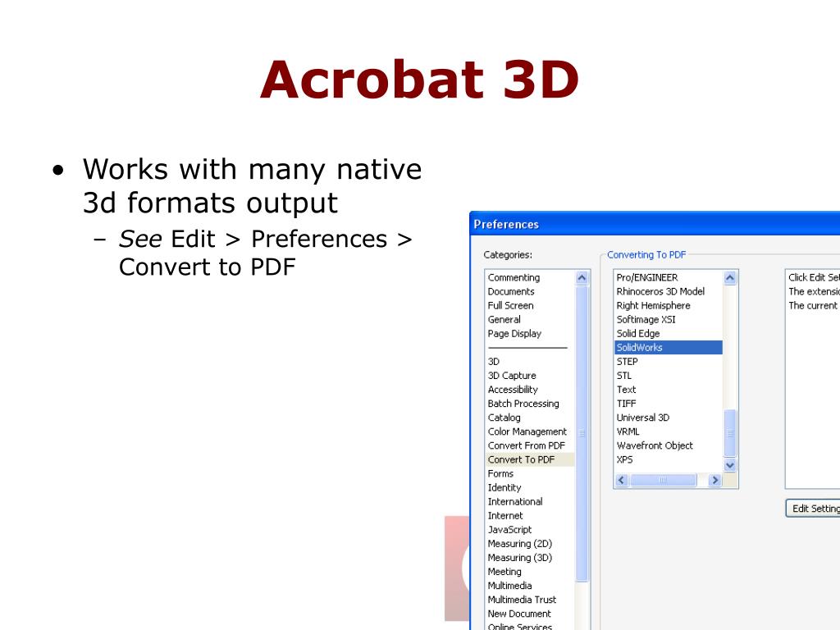This screenshot has width=840, height=630.
Task: Choose TIFF in the format list
Action: point(626,404)
